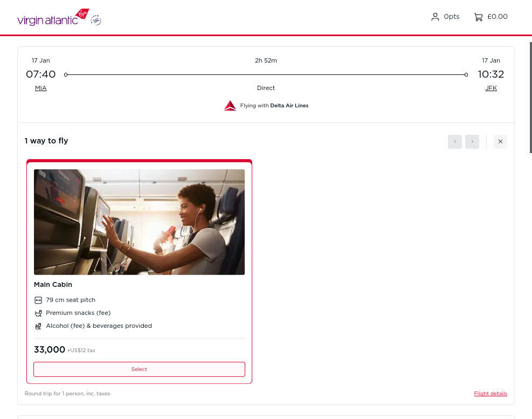The image size is (532, 419).
Task: Click 'Round trip for 1 person' note
Action: [67, 394]
